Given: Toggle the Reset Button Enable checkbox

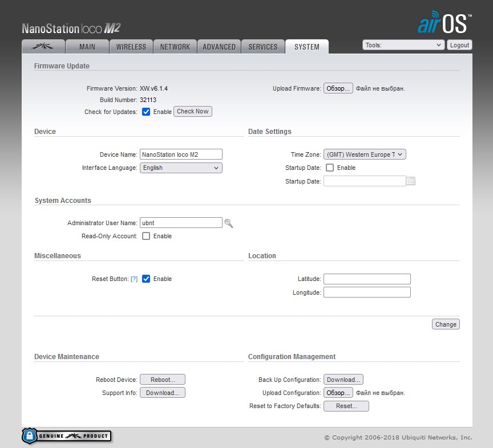Looking at the screenshot, I should point(146,279).
